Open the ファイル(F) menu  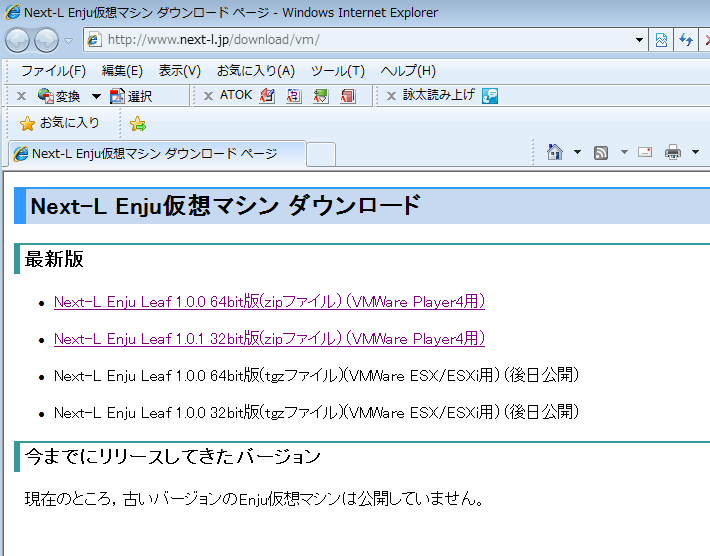(x=53, y=71)
